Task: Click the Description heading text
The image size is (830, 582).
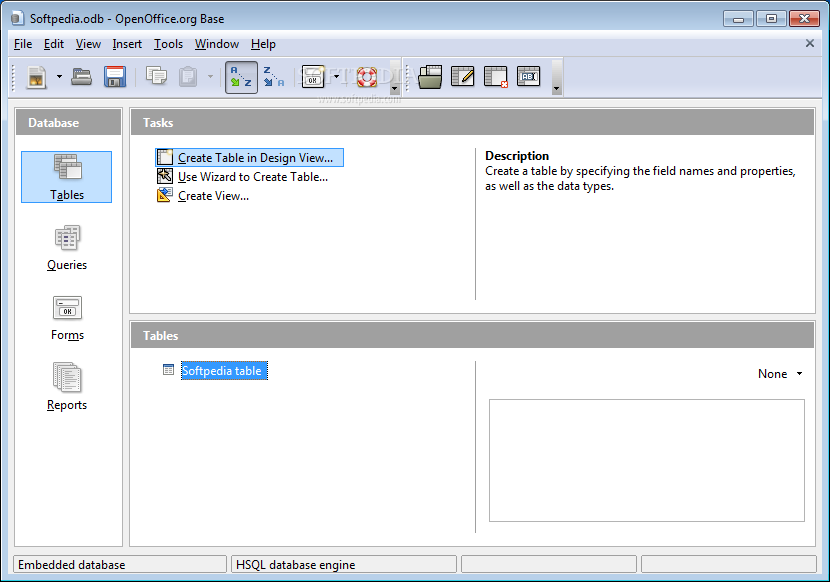Action: pyautogui.click(x=517, y=156)
